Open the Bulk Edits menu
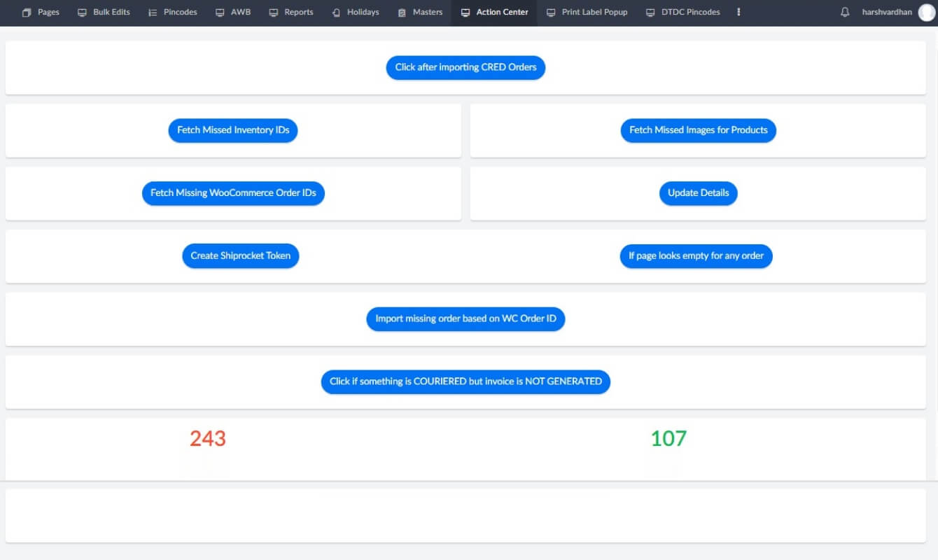Viewport: 938px width, 560px height. [x=104, y=13]
